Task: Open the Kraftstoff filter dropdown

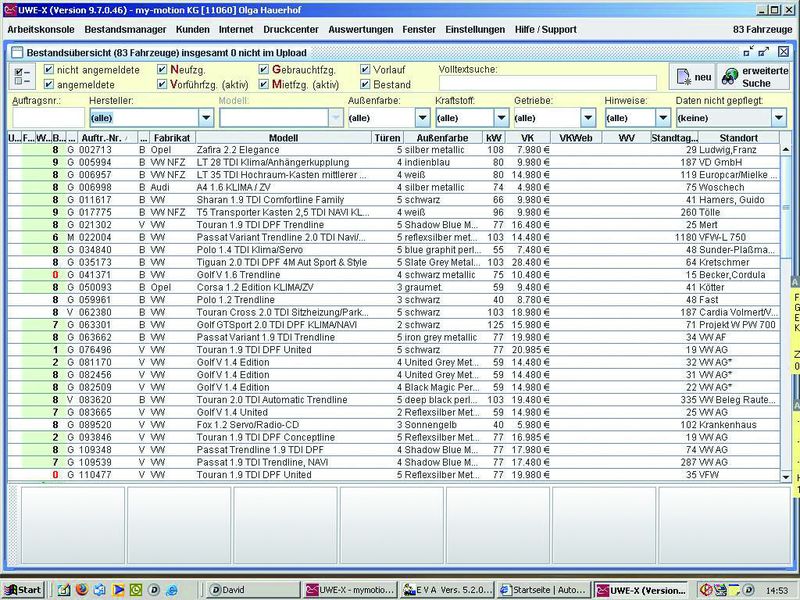Action: tap(500, 118)
